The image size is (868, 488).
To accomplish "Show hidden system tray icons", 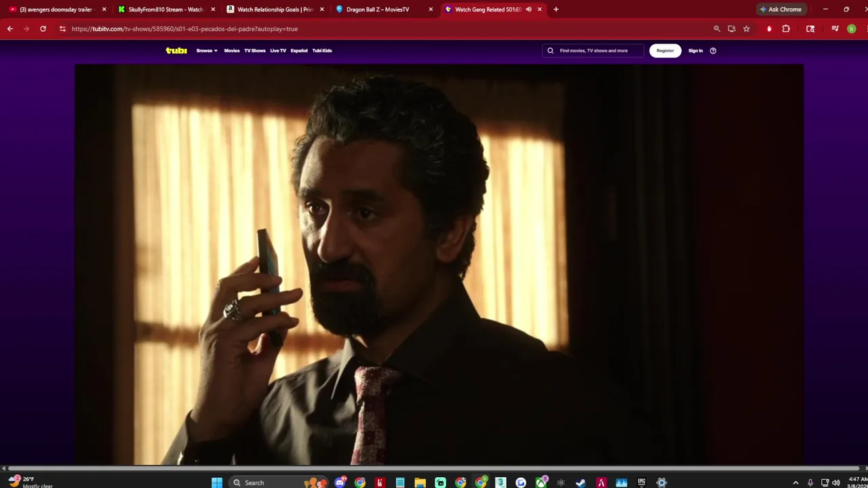I will click(795, 483).
